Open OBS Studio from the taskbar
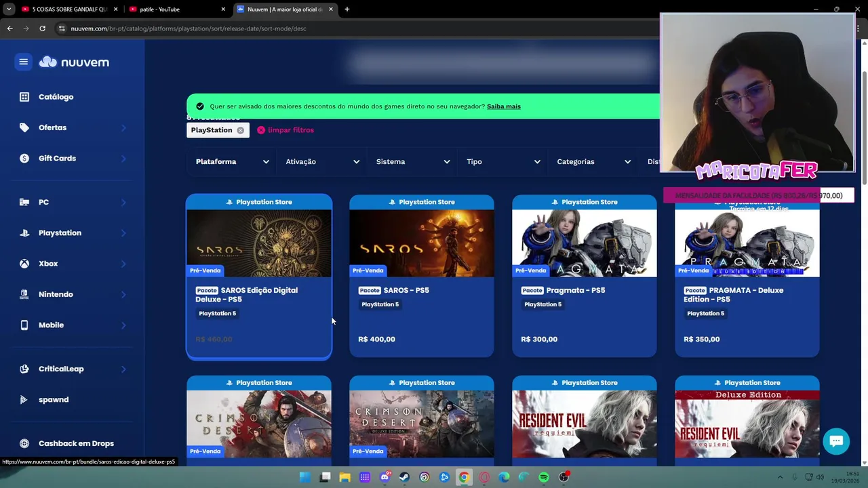 (564, 477)
